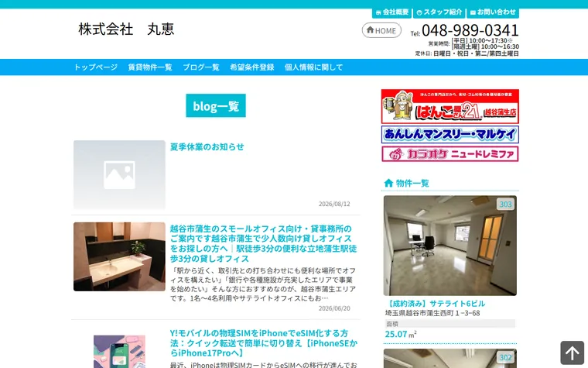The image size is (588, 368).
Task: Click the house icon beside 物件一覧
Action: [388, 183]
